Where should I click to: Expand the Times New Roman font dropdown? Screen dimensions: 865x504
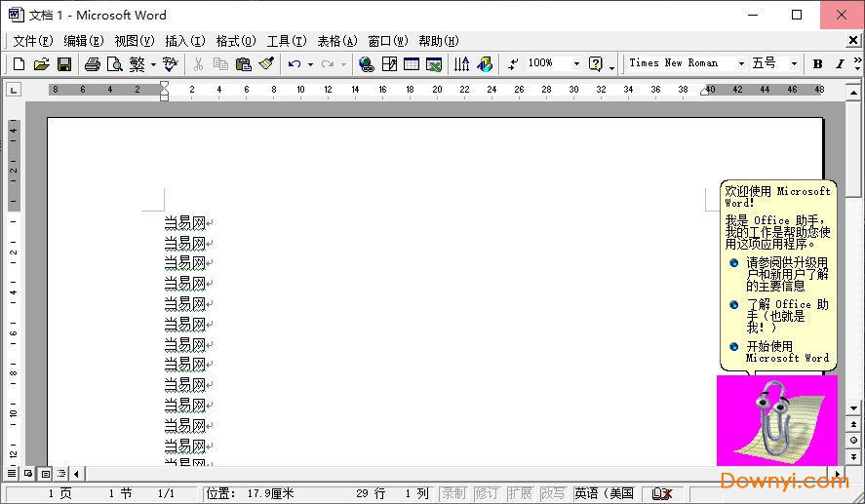click(x=741, y=64)
